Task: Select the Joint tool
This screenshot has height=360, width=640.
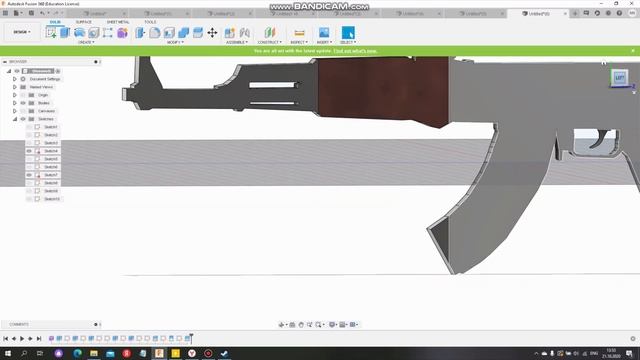Action: pyautogui.click(x=244, y=33)
